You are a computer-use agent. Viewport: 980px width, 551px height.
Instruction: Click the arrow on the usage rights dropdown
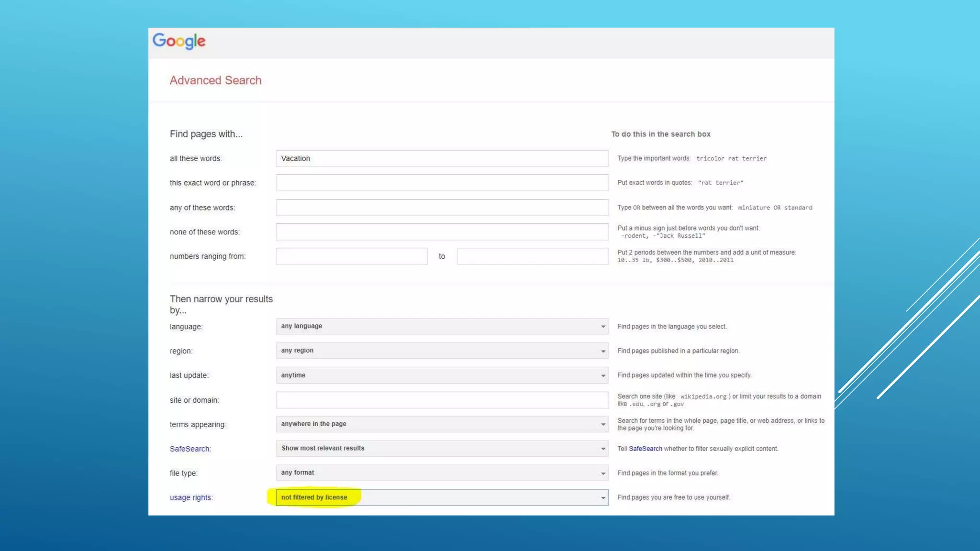tap(603, 498)
